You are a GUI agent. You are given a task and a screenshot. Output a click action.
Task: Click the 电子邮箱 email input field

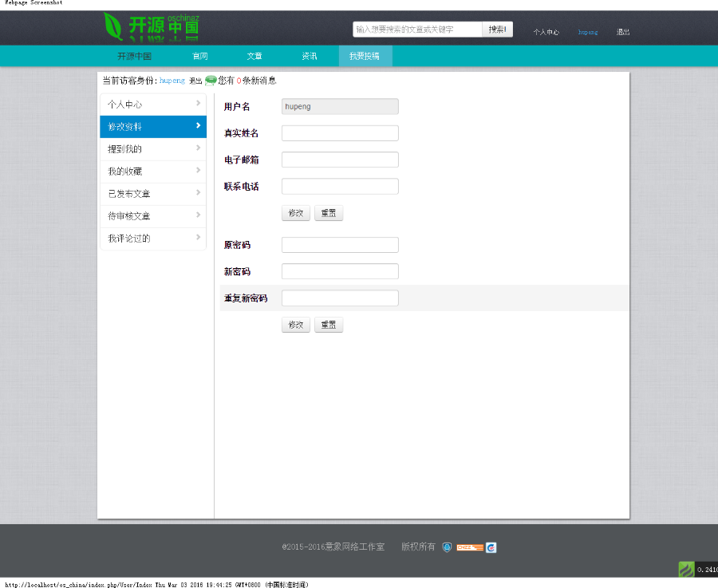[339, 159]
